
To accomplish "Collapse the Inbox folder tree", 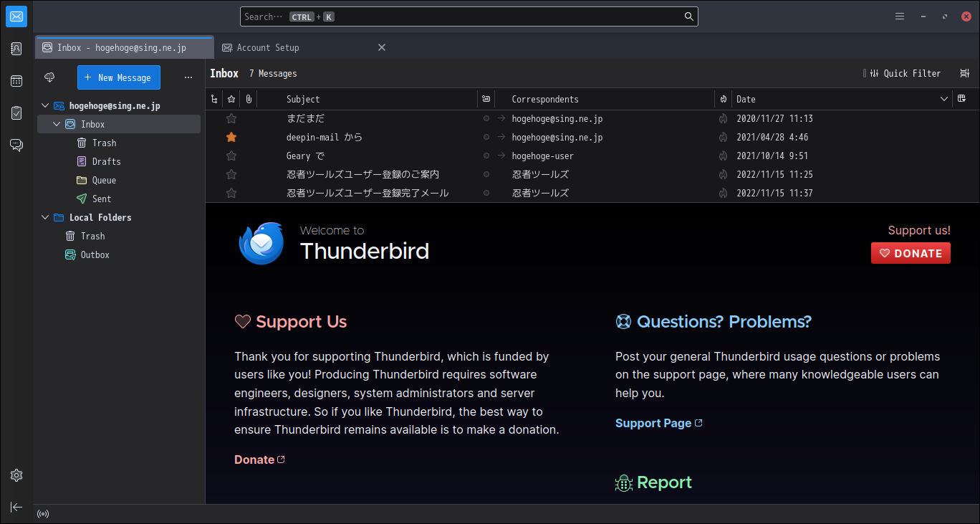I will tap(57, 124).
